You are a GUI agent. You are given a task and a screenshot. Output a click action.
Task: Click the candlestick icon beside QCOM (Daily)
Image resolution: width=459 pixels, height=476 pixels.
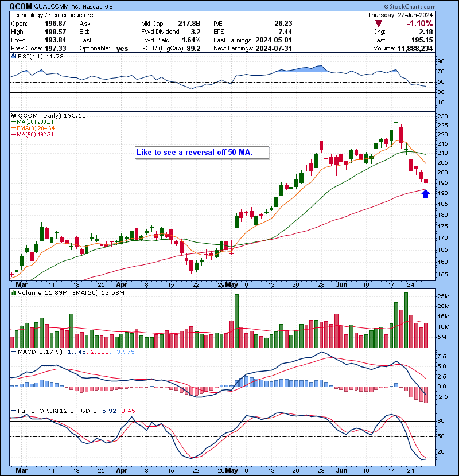coord(13,115)
